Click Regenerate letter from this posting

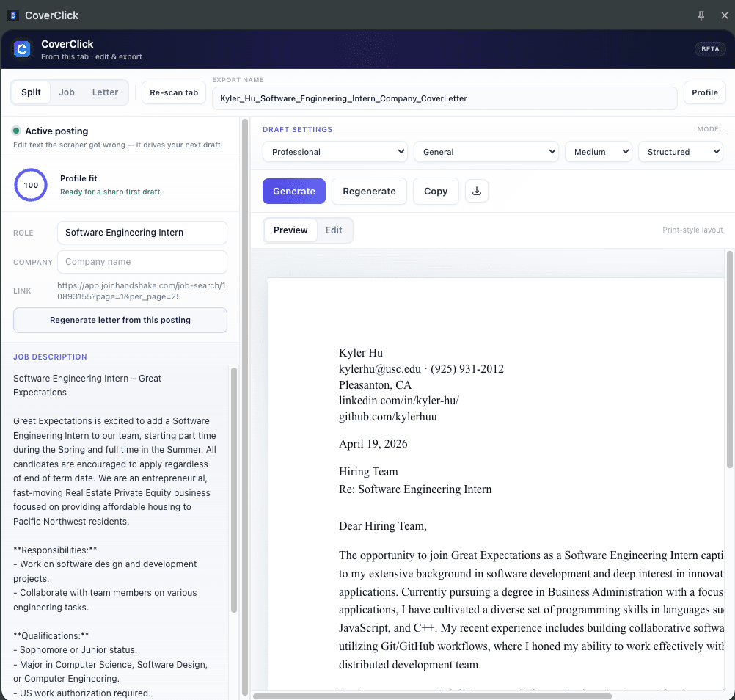(120, 320)
